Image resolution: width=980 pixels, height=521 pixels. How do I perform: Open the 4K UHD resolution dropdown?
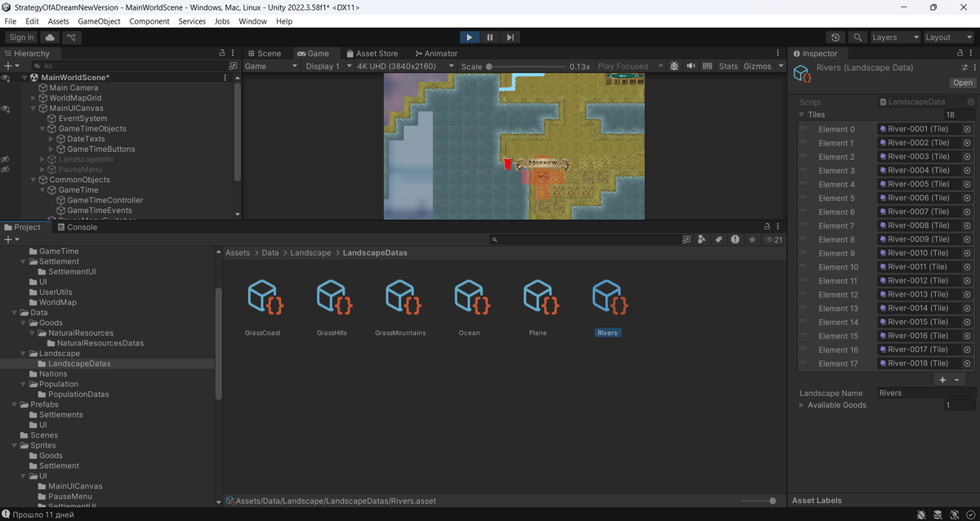point(406,66)
